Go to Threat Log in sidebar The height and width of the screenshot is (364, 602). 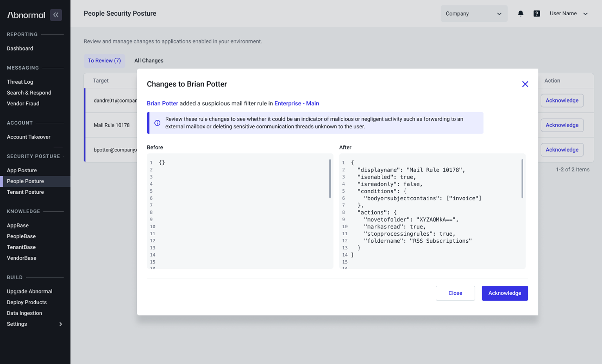(x=20, y=82)
